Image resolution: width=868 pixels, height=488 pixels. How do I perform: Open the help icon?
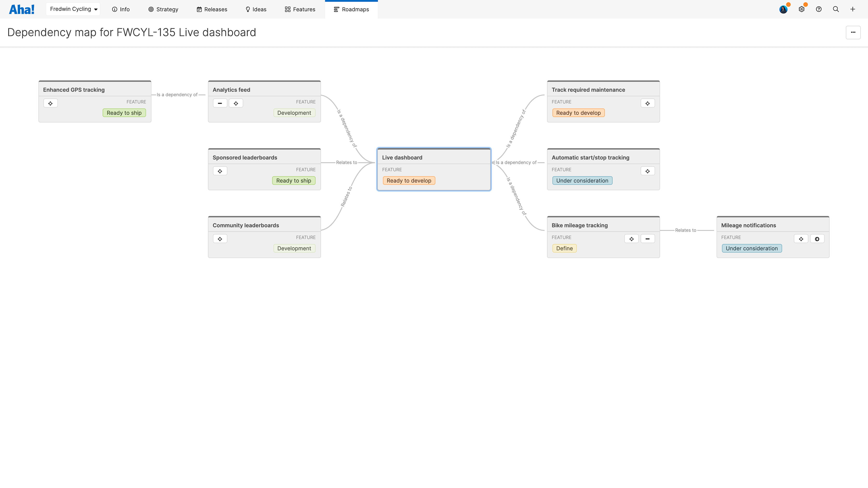point(819,9)
